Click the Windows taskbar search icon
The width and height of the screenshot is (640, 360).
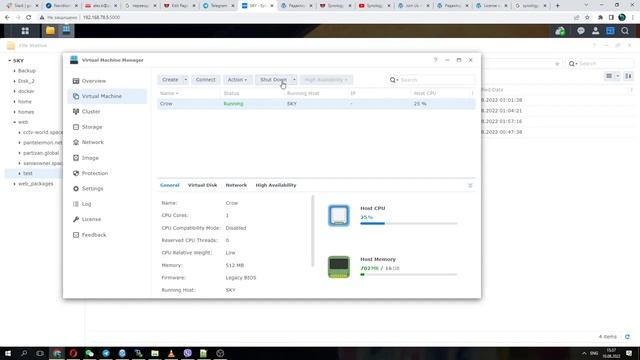24,353
